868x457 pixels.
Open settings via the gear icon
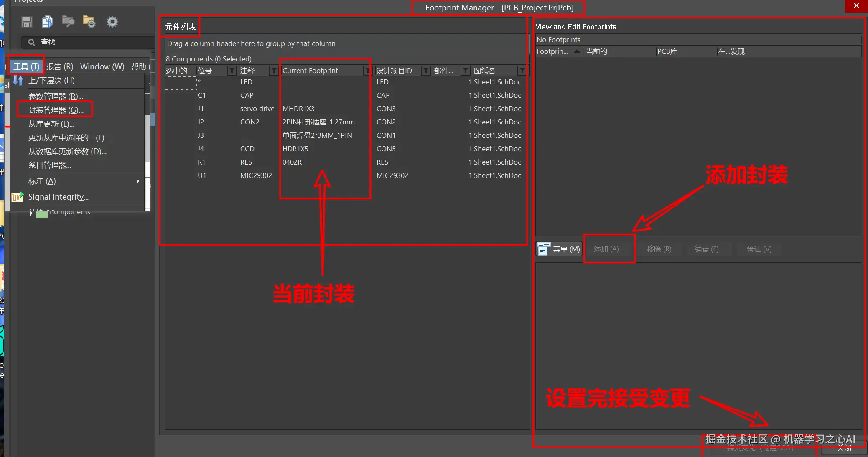pyautogui.click(x=112, y=21)
